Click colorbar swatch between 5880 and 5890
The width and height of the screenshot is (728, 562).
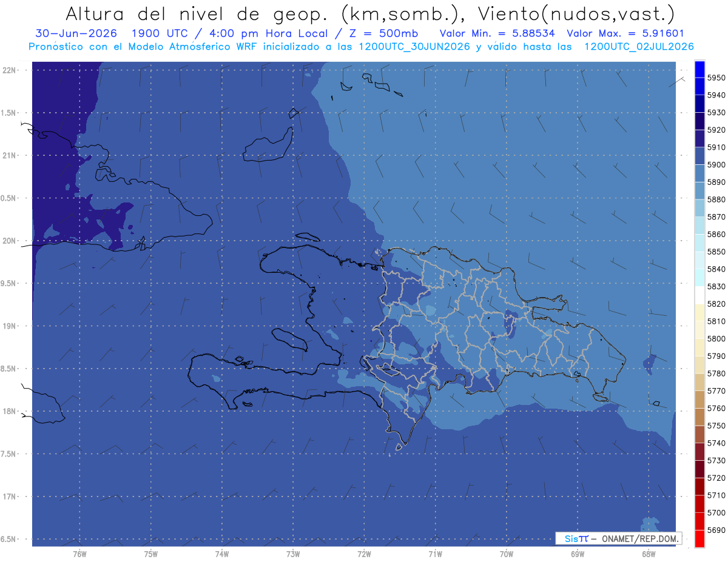point(699,191)
